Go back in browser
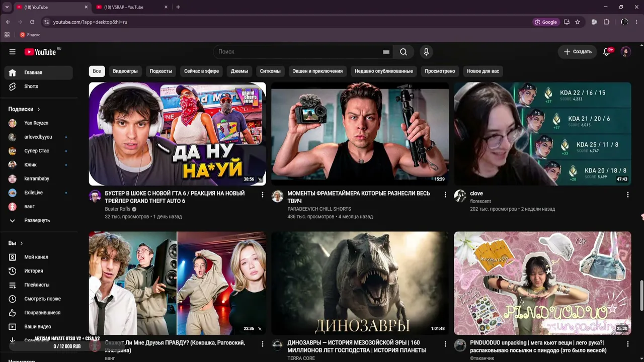 pos(8,22)
